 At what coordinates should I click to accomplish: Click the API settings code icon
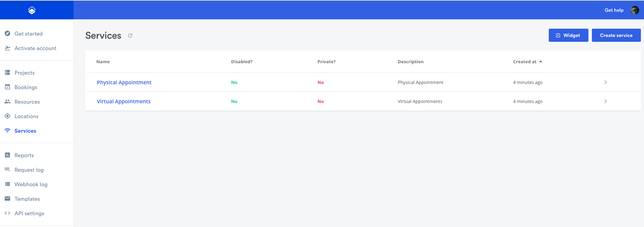tap(7, 213)
